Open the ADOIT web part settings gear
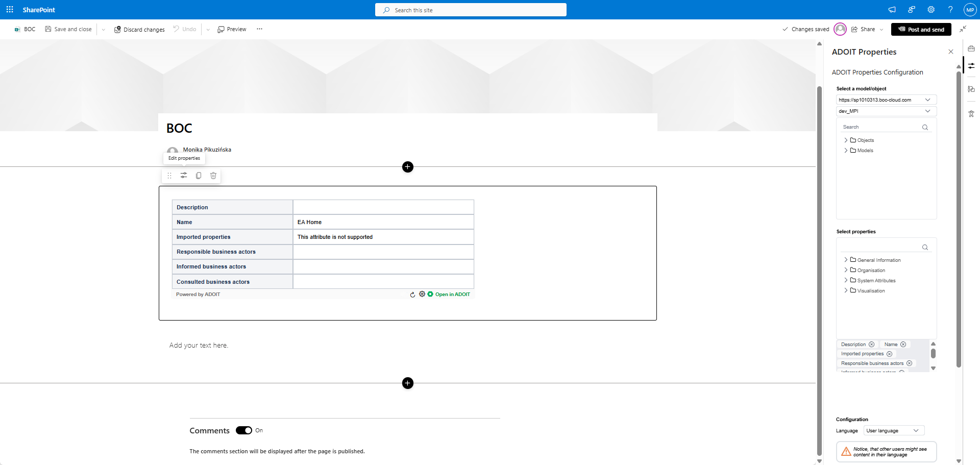This screenshot has height=465, width=980. point(422,294)
